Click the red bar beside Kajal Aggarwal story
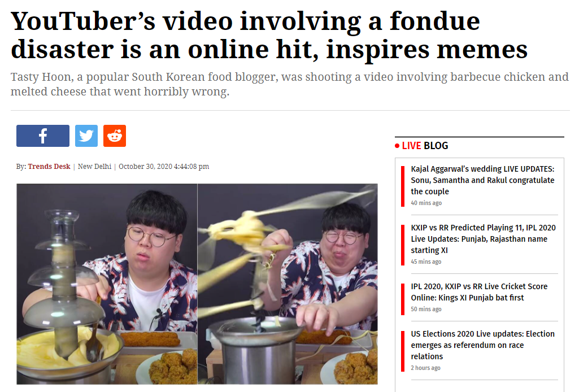The width and height of the screenshot is (579, 392). (x=403, y=186)
